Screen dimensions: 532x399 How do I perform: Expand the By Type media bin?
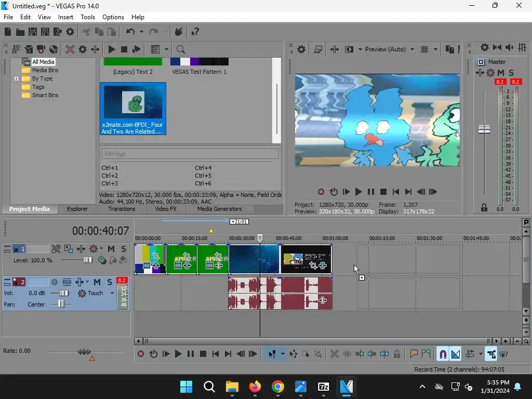click(x=16, y=79)
